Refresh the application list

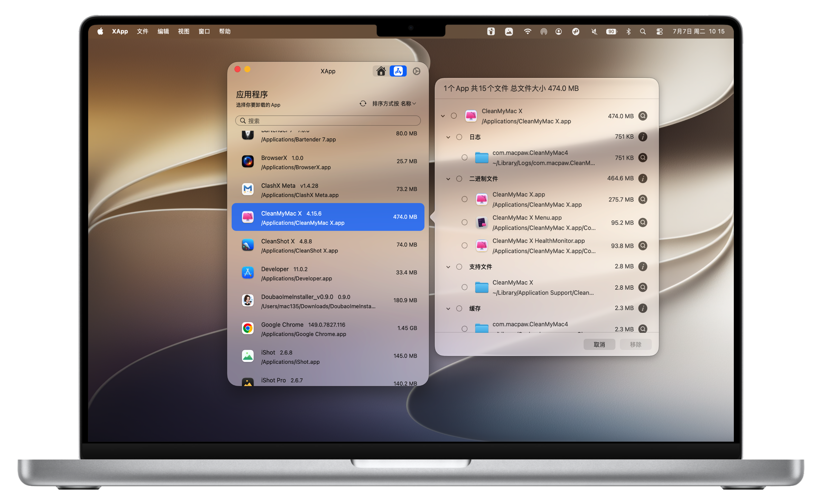(x=363, y=104)
